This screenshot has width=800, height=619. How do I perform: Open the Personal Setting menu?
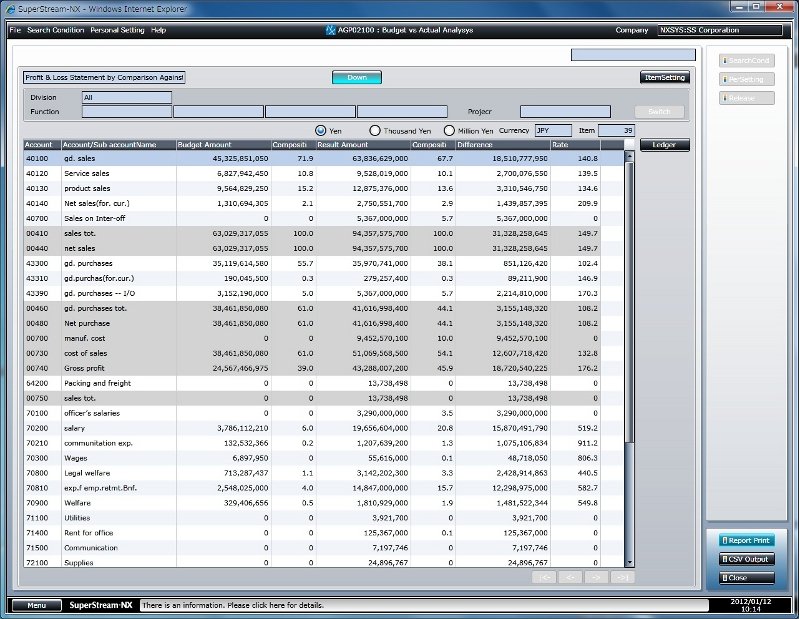click(117, 30)
